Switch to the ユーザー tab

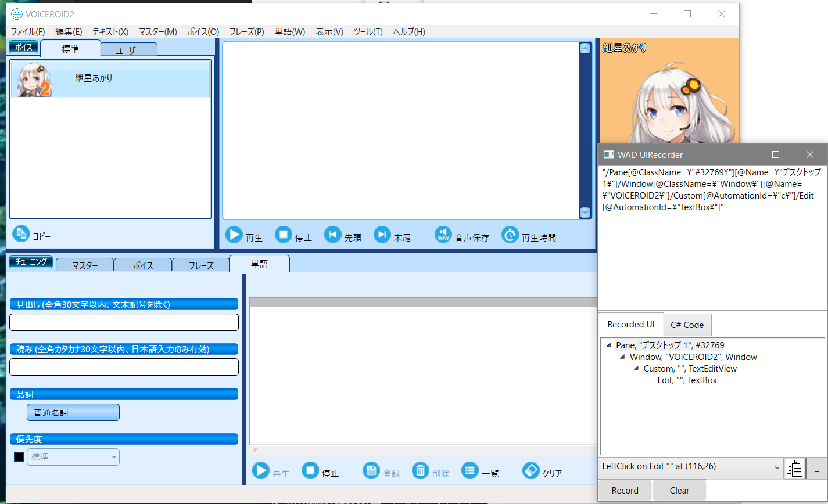point(128,49)
